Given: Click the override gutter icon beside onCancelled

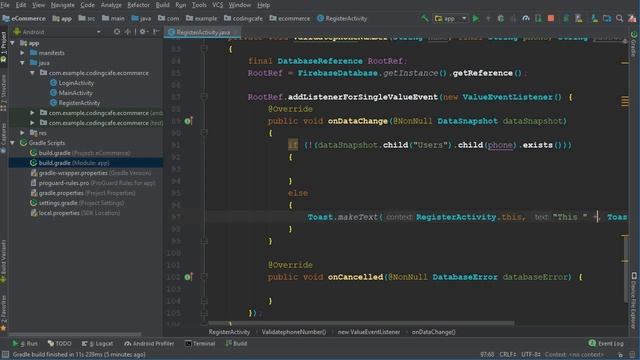Looking at the screenshot, I should [x=188, y=277].
